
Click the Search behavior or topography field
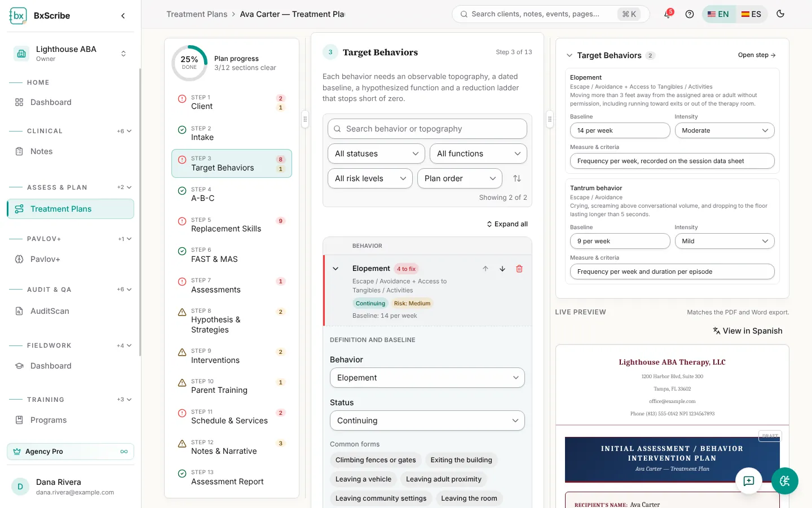(x=427, y=129)
